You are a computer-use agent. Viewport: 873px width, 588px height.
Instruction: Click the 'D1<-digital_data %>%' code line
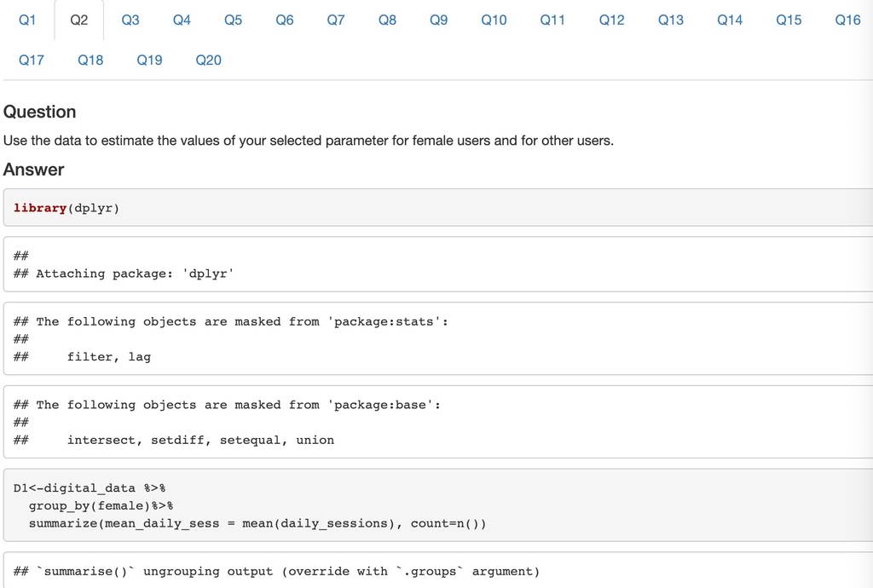click(x=89, y=488)
